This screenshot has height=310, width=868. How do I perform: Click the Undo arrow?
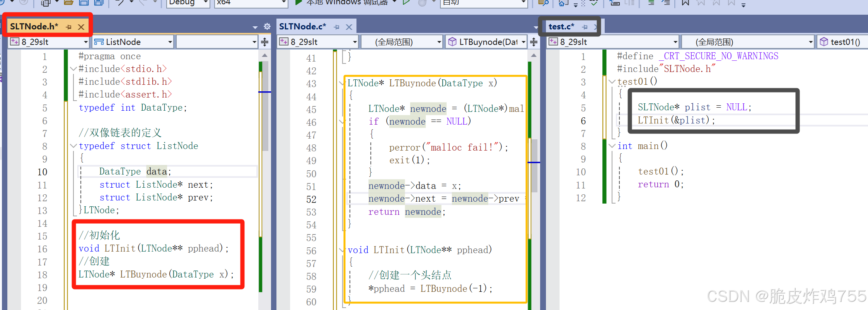120,2
